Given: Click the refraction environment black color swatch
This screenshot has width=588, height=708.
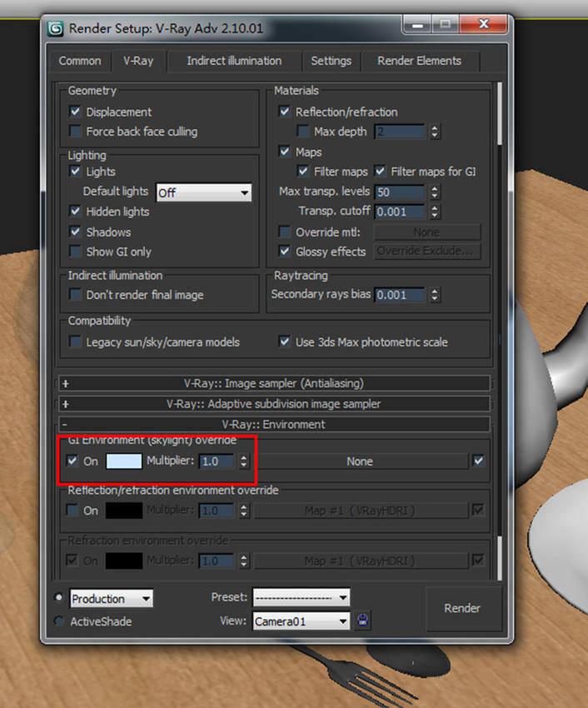Looking at the screenshot, I should pyautogui.click(x=124, y=561).
